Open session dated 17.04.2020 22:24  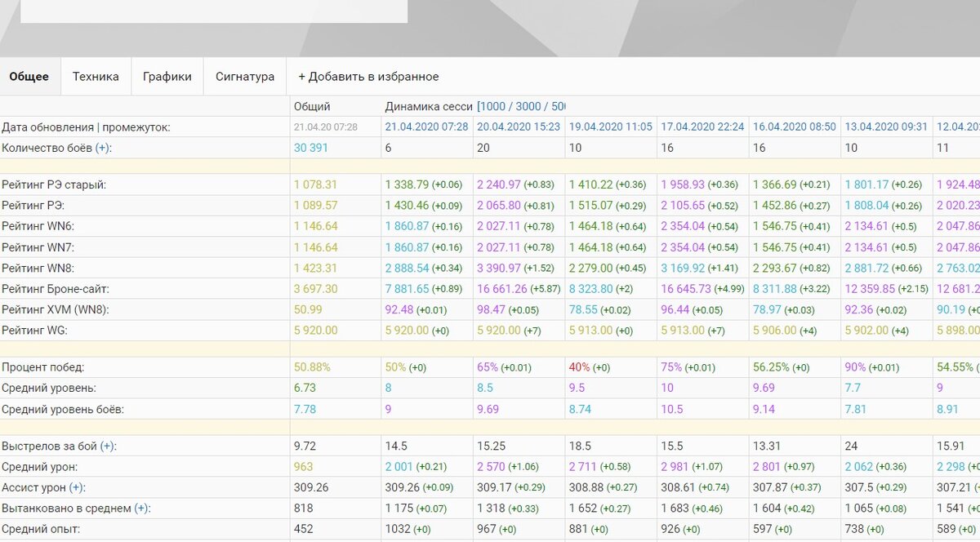coord(702,127)
